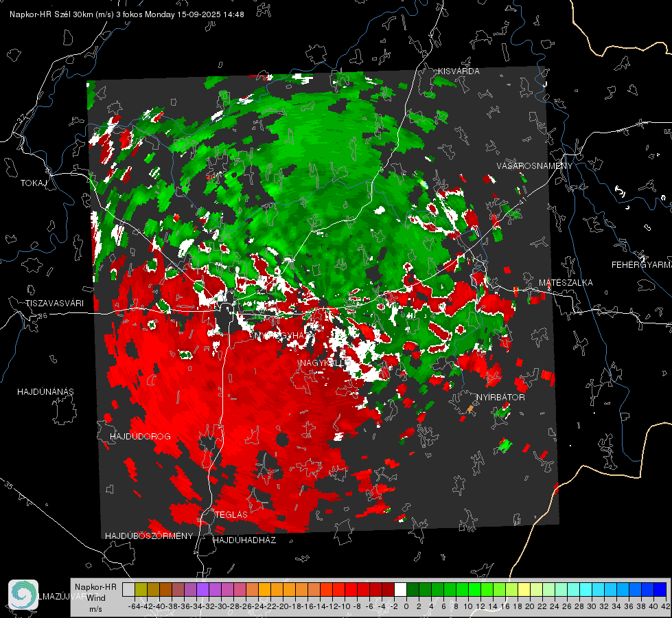Click the NAGYKÁLLÓ city label
The image size is (672, 618).
[325, 363]
